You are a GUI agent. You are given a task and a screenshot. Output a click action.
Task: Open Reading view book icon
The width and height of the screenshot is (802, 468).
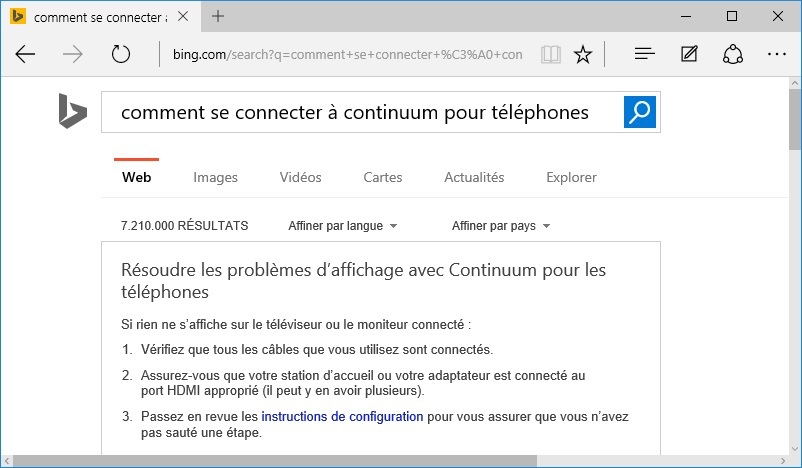[x=551, y=54]
